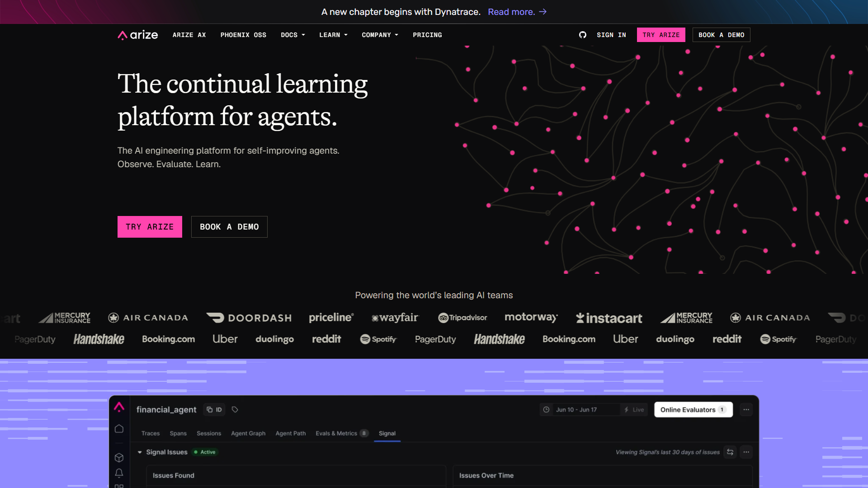Viewport: 868px width, 488px height.
Task: Click Sign In in the header
Action: [611, 35]
